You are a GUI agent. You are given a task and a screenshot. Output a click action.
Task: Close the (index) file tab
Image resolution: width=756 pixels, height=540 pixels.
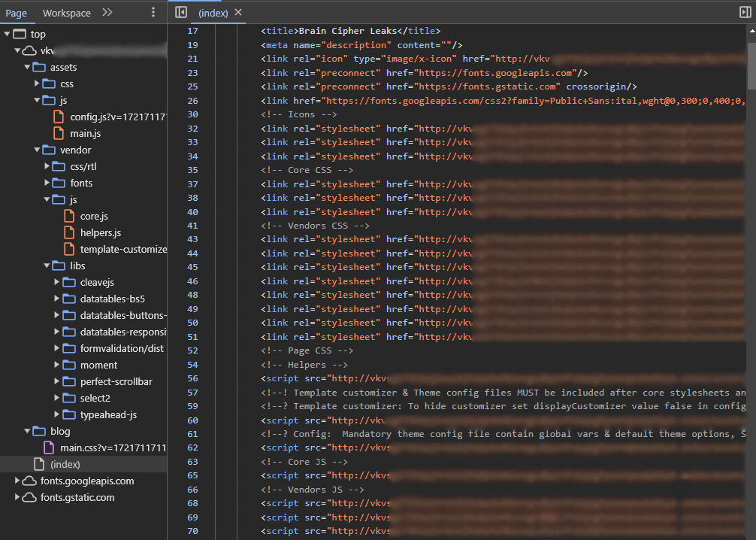[x=239, y=13]
